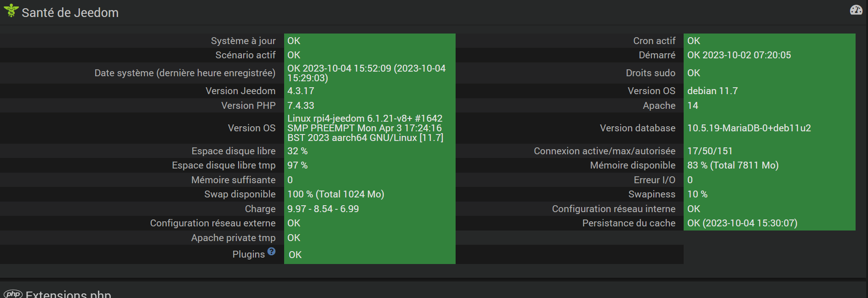The height and width of the screenshot is (298, 868).
Task: Click the PHP version value 7.4.33
Action: [x=301, y=106]
